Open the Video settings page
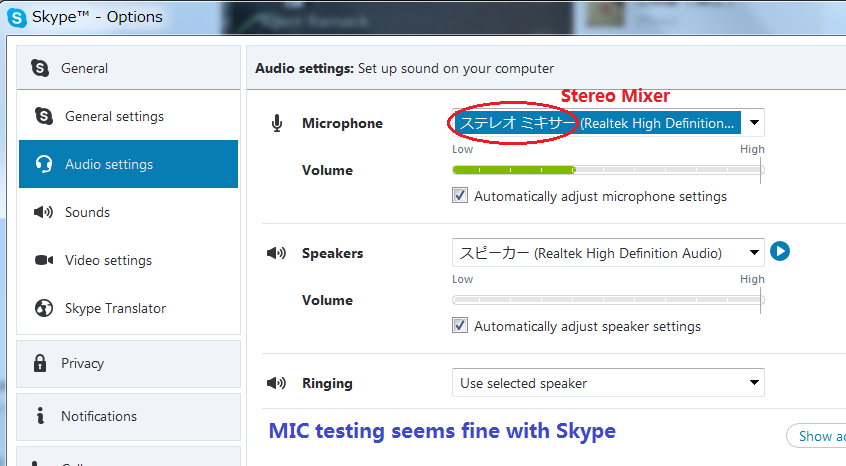The height and width of the screenshot is (466, 846). (x=128, y=260)
